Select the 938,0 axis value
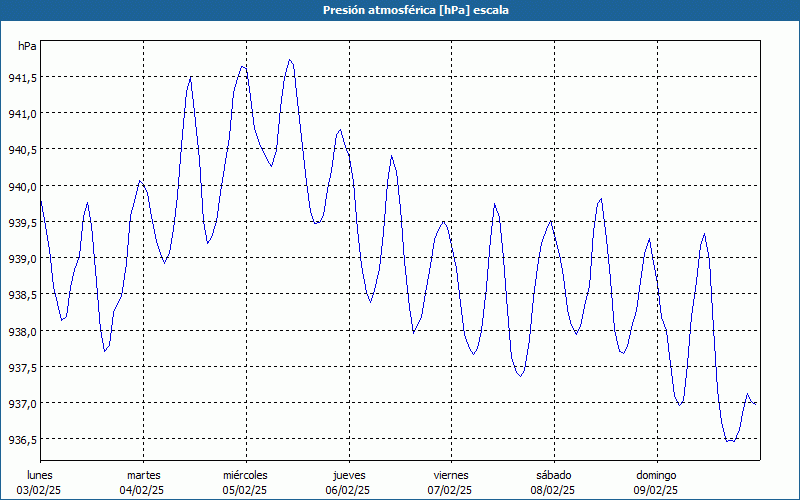Image resolution: width=800 pixels, height=500 pixels. click(22, 331)
